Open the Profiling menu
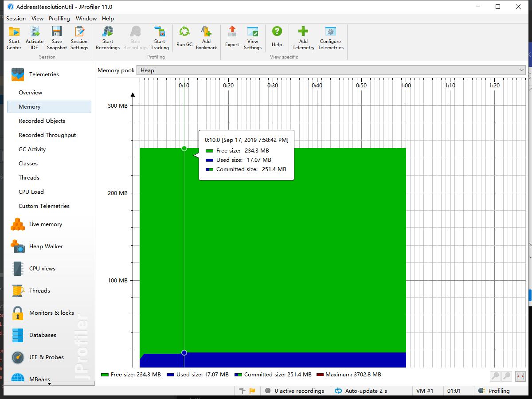The width and height of the screenshot is (532, 399). point(59,19)
